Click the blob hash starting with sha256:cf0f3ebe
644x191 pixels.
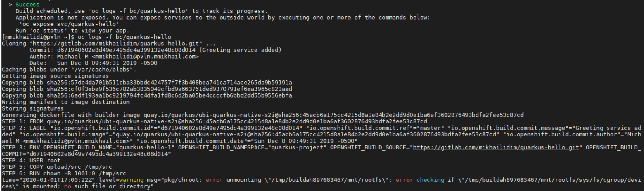click(169, 89)
